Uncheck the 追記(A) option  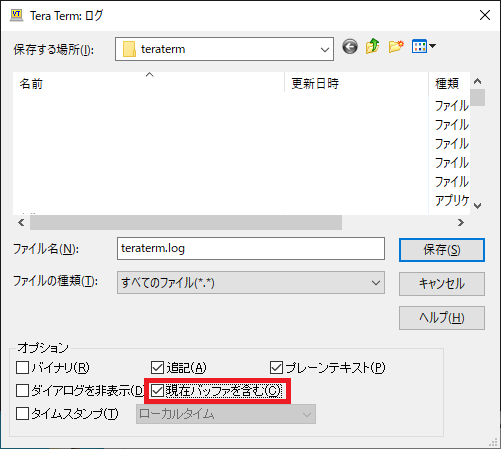[x=157, y=368]
